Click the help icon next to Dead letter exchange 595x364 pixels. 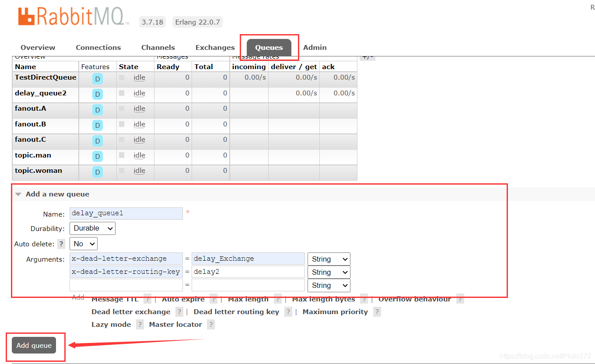point(179,312)
